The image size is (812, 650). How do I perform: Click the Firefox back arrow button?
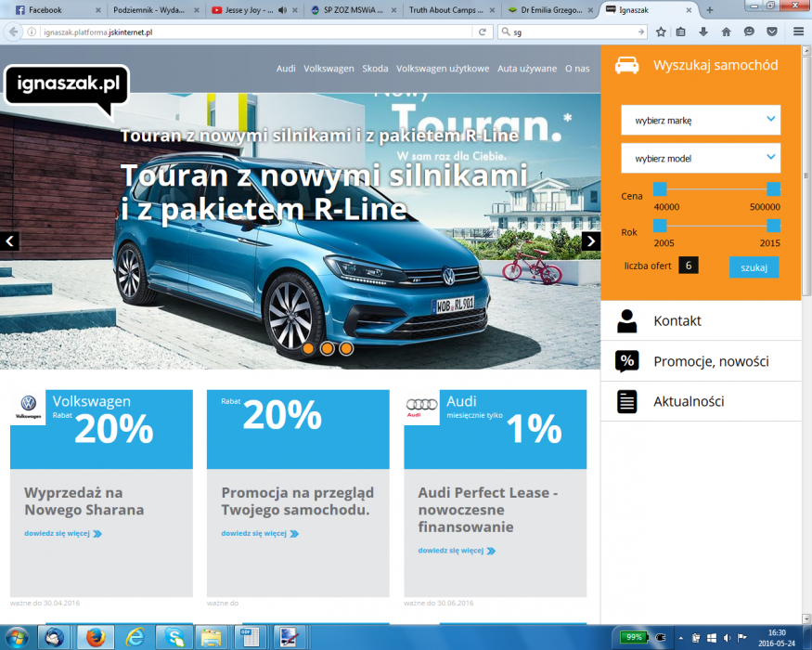coord(13,32)
